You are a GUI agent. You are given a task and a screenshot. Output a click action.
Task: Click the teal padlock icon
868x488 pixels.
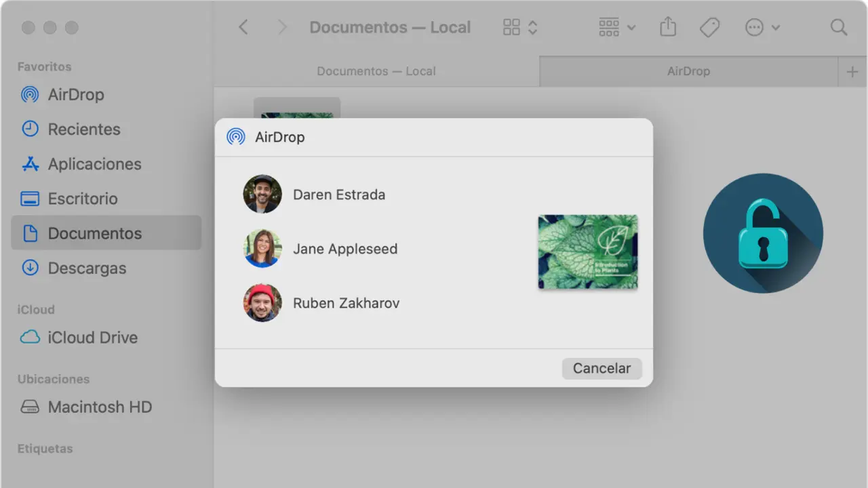pos(763,233)
